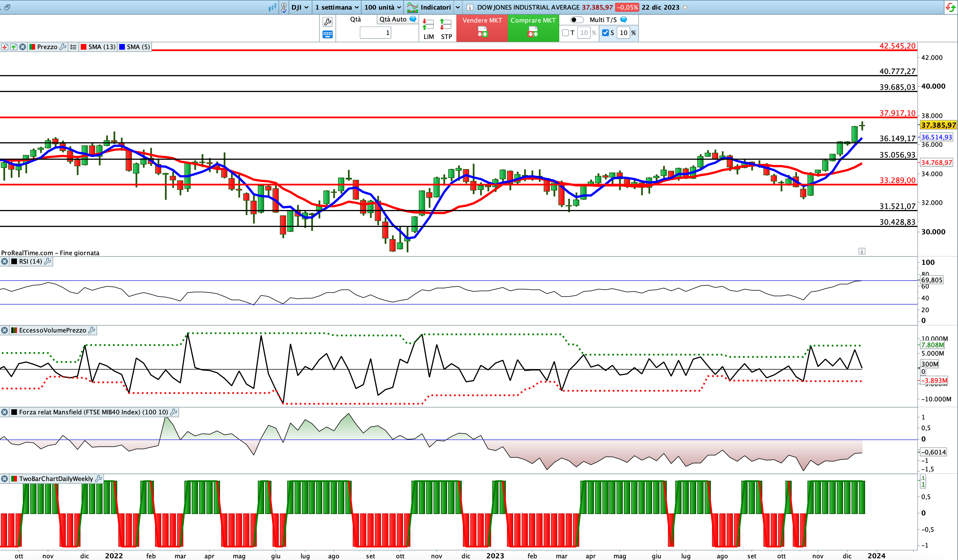Select the SMA (5) indicator tab
The image size is (958, 560).
[x=134, y=47]
